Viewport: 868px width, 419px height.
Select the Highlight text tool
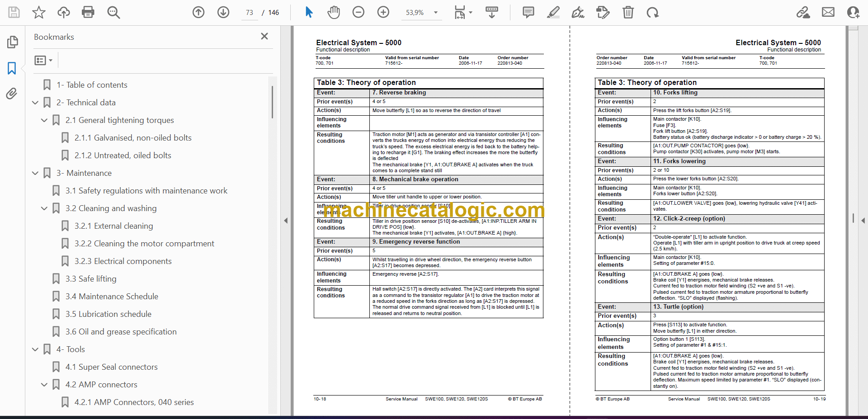pos(553,12)
